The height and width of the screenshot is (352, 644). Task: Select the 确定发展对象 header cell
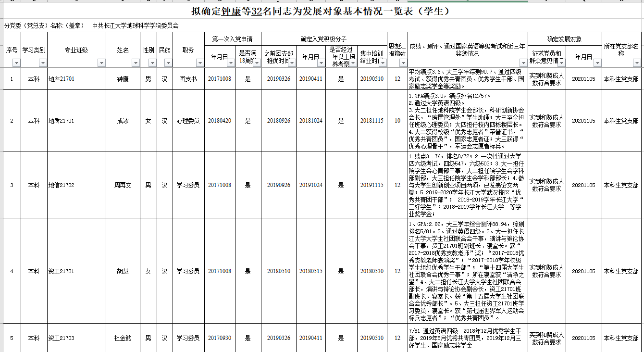[565, 39]
